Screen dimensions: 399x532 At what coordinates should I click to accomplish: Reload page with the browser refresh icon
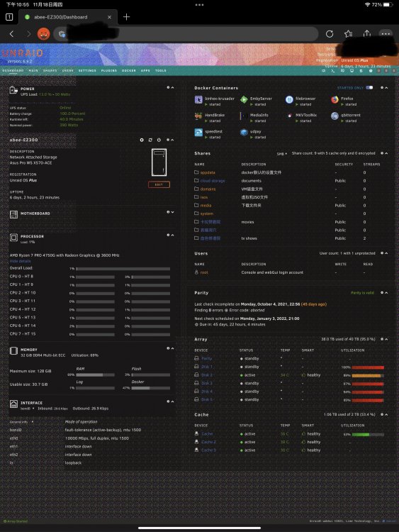click(x=330, y=33)
